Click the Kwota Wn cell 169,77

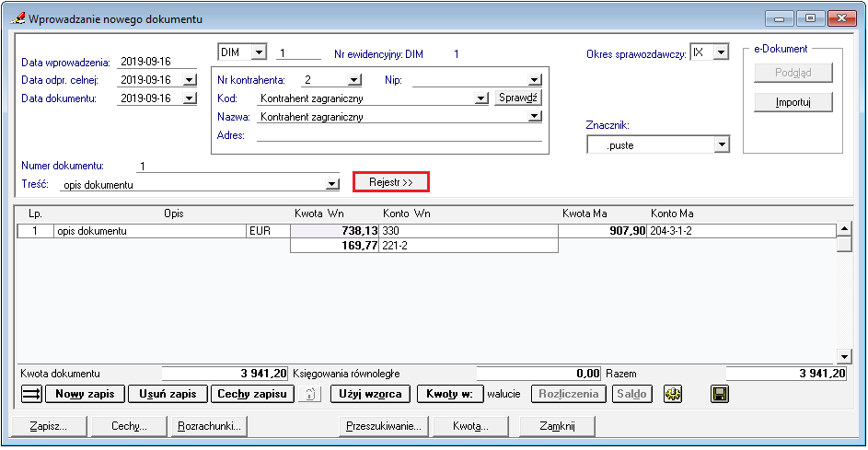[334, 245]
